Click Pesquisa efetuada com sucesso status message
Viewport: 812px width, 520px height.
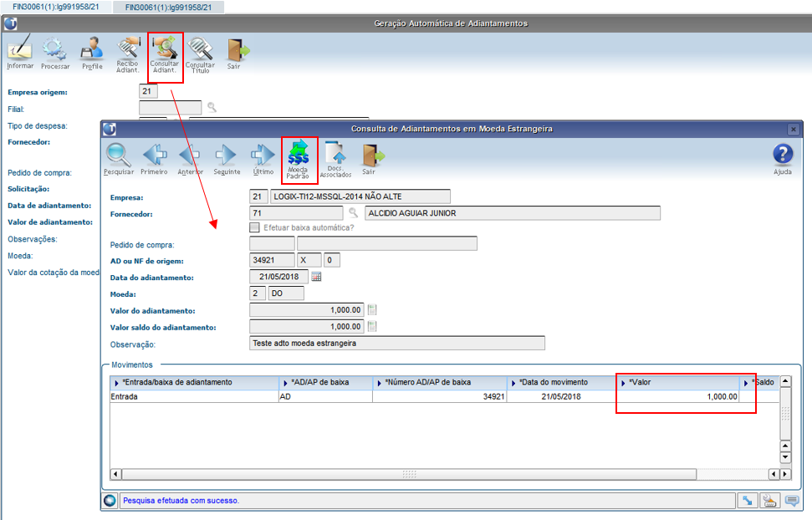click(x=181, y=501)
